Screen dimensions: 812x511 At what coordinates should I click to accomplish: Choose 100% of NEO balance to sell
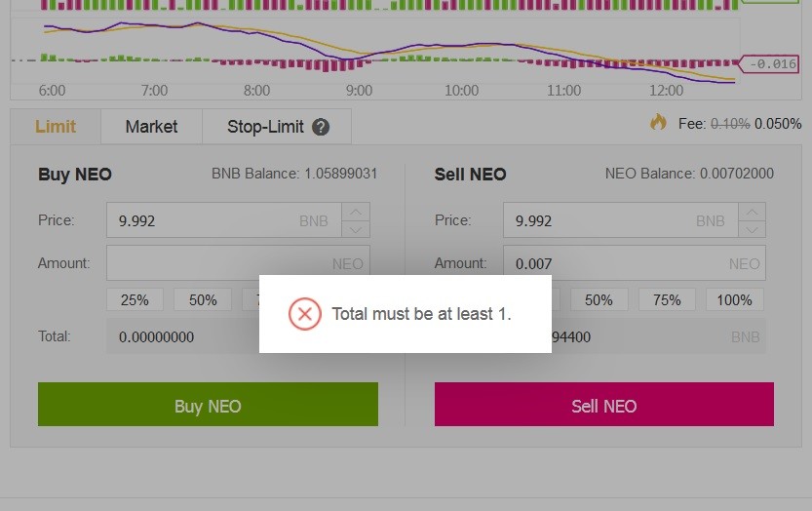[x=734, y=300]
